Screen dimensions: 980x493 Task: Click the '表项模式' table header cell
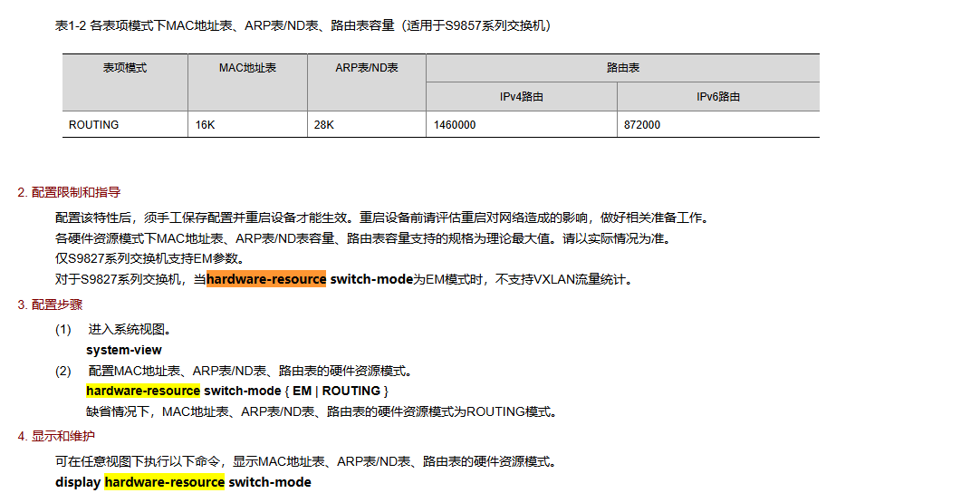[x=125, y=68]
